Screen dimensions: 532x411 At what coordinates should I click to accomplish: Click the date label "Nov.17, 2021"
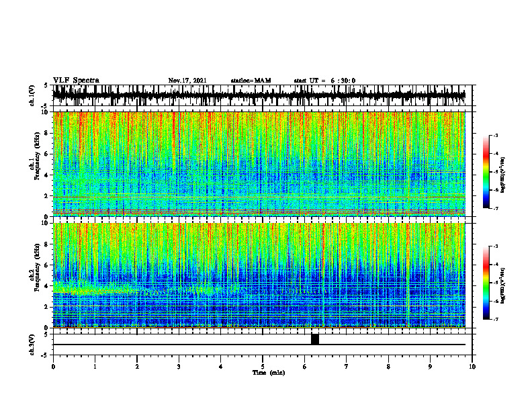(187, 81)
